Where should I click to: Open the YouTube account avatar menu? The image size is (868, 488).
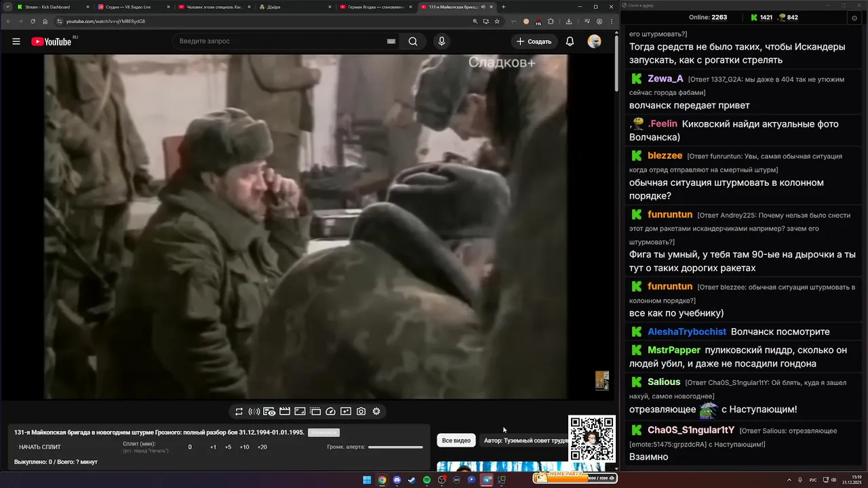tap(594, 41)
